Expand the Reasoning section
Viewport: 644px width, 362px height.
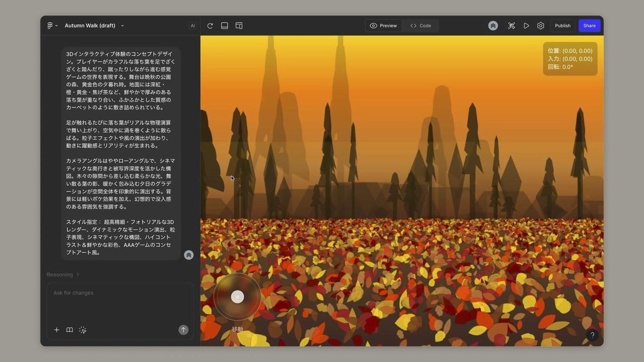pyautogui.click(x=63, y=274)
